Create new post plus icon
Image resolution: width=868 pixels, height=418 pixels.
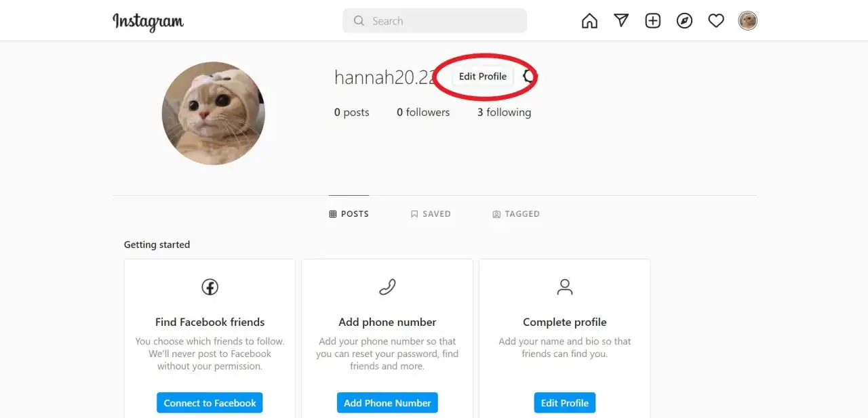652,21
